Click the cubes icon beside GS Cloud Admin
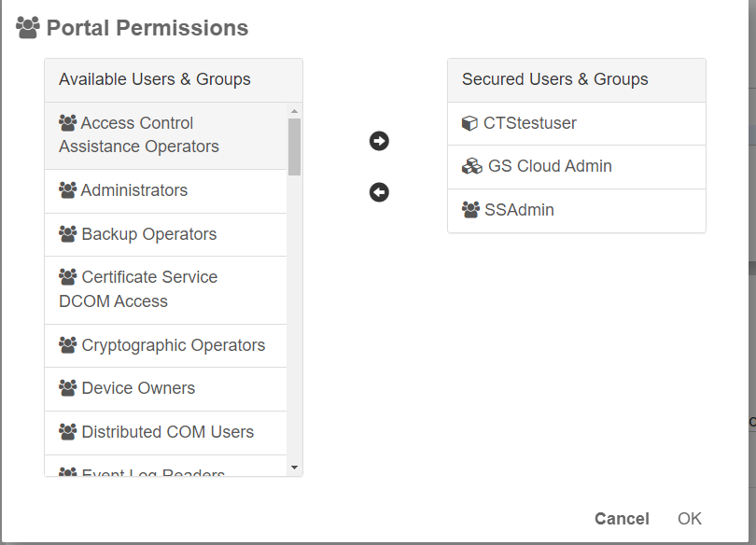 pos(472,167)
